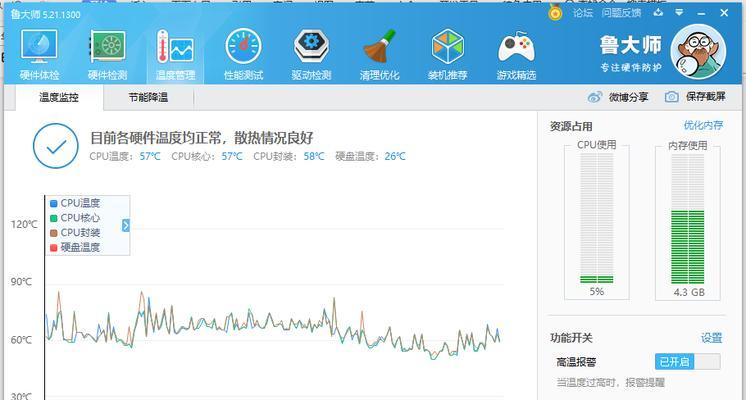Click the camera screenshot icon
This screenshot has height=400, width=746.
coord(671,97)
